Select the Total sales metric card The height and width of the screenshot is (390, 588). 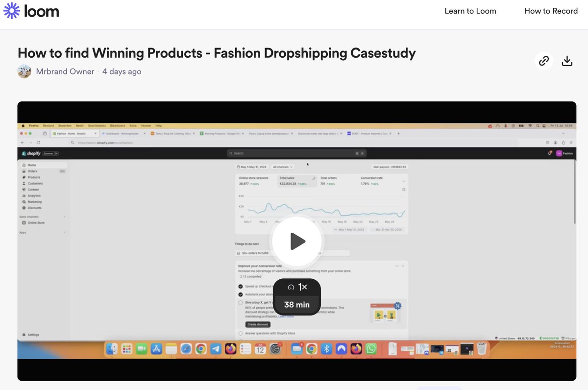click(x=297, y=181)
